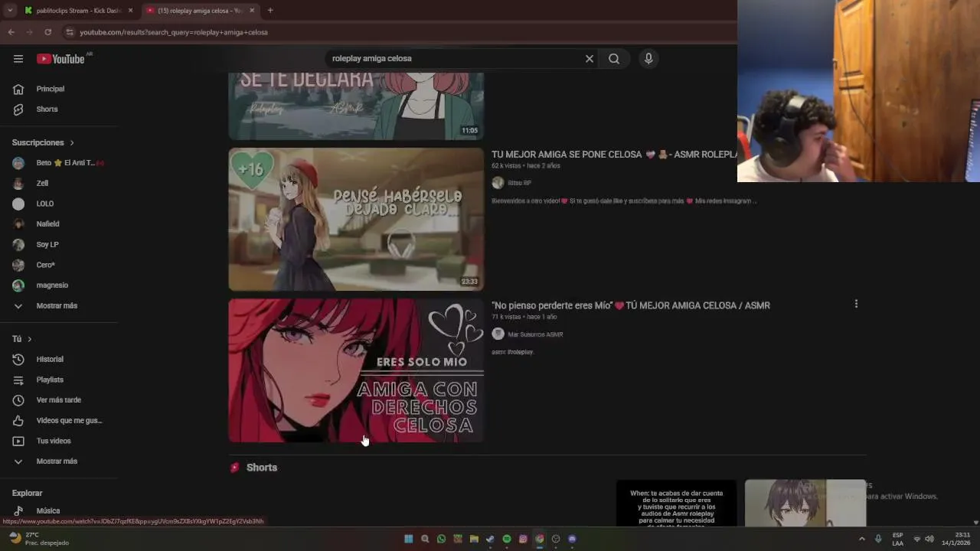
Task: Clear the search box with the X
Action: (590, 59)
